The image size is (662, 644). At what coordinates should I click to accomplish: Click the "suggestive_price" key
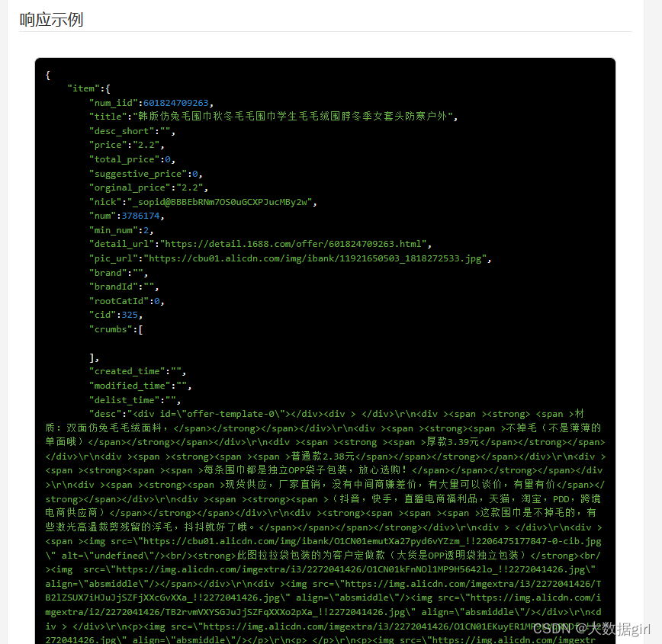click(x=138, y=174)
